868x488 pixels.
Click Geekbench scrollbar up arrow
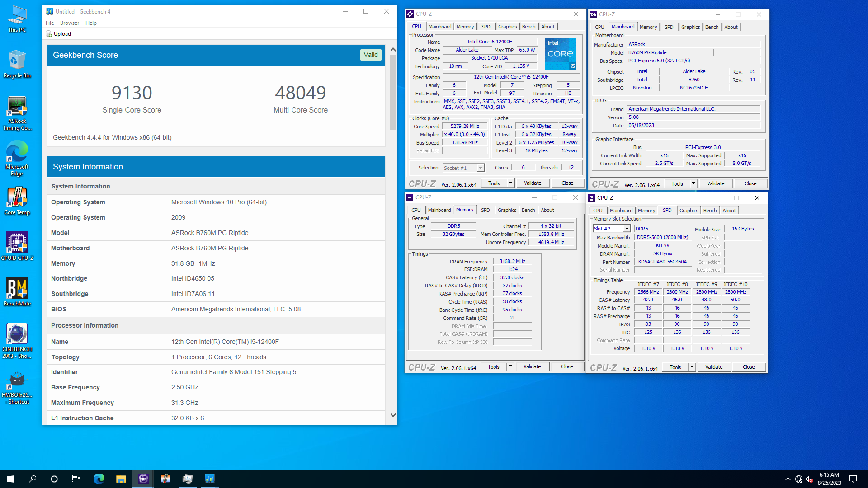393,50
